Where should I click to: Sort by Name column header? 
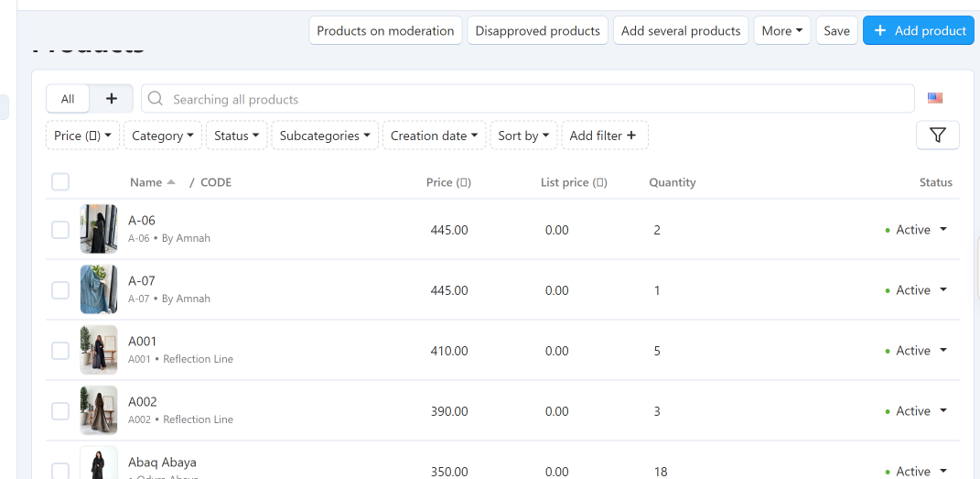(146, 182)
